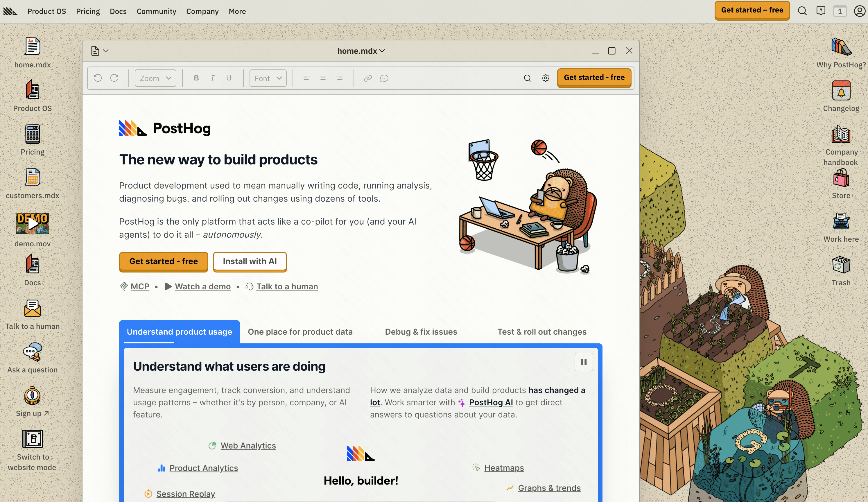
Task: Align text right in the toolbar
Action: click(339, 78)
